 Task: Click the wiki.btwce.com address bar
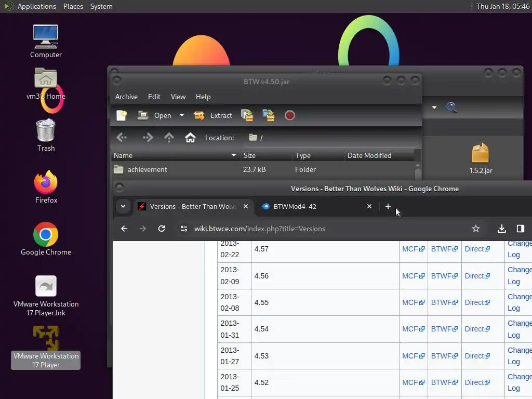point(260,229)
